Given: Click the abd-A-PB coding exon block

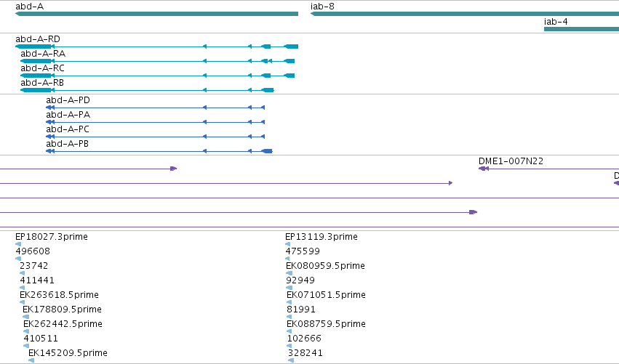Looking at the screenshot, I should 267,151.
